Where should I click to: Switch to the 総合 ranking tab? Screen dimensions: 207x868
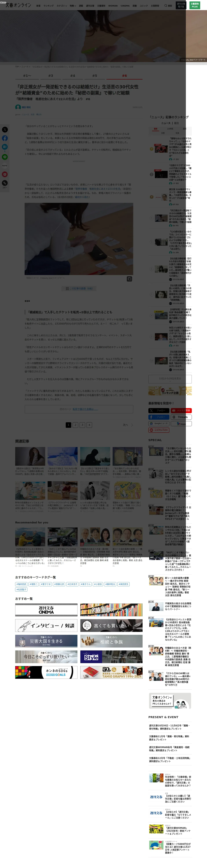176,123
